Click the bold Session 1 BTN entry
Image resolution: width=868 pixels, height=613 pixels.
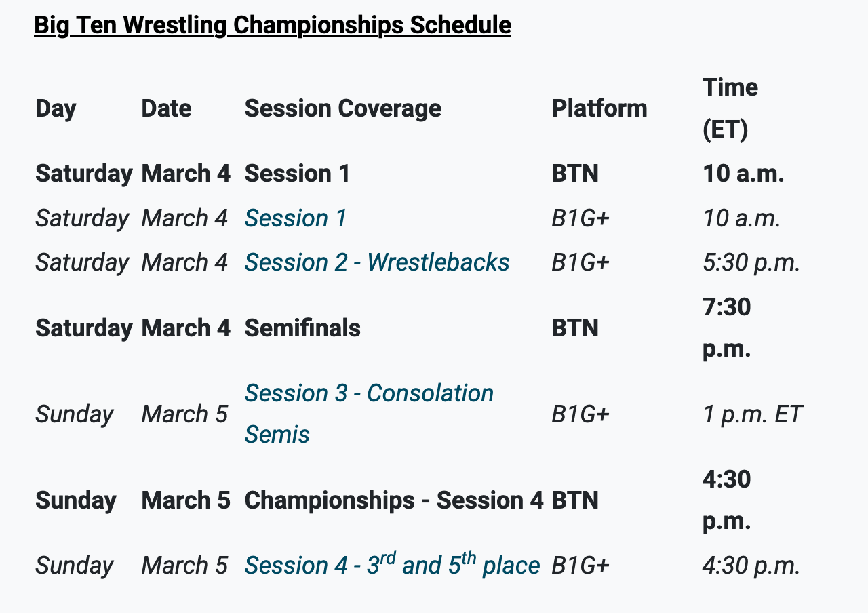coord(297,174)
